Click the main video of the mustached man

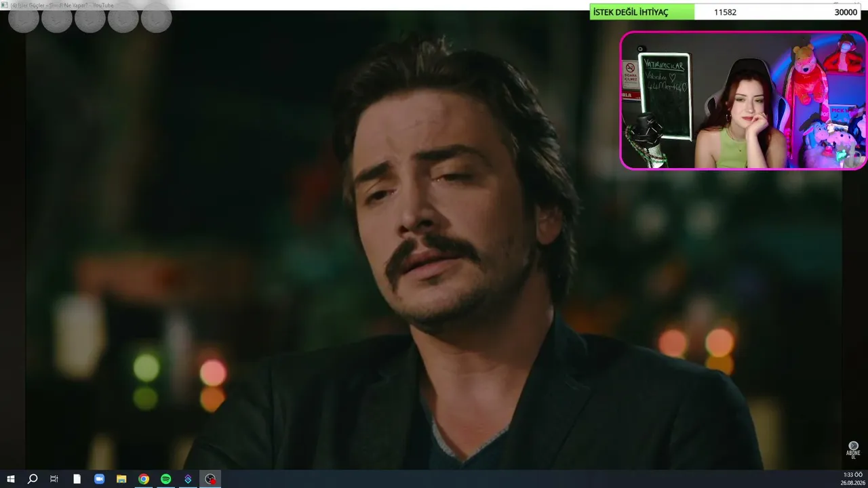(x=434, y=241)
